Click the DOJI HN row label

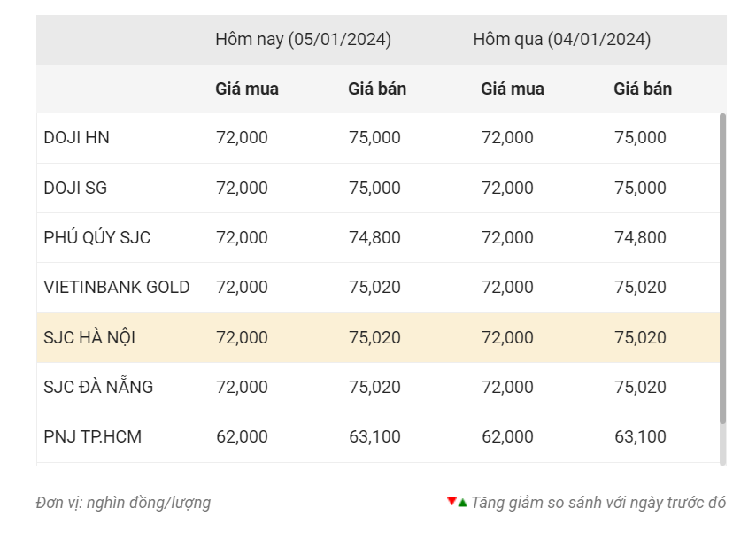pyautogui.click(x=77, y=138)
